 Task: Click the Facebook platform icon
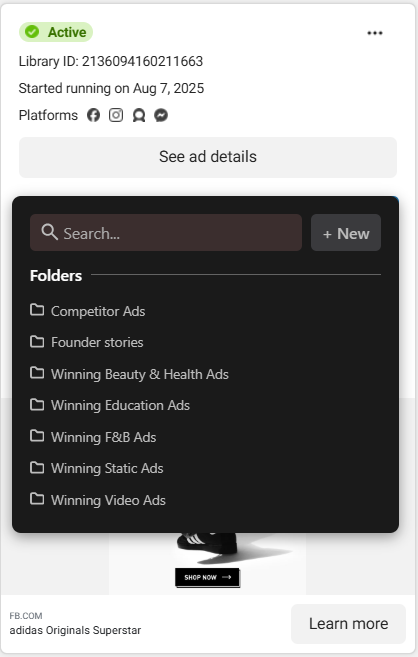pos(93,115)
